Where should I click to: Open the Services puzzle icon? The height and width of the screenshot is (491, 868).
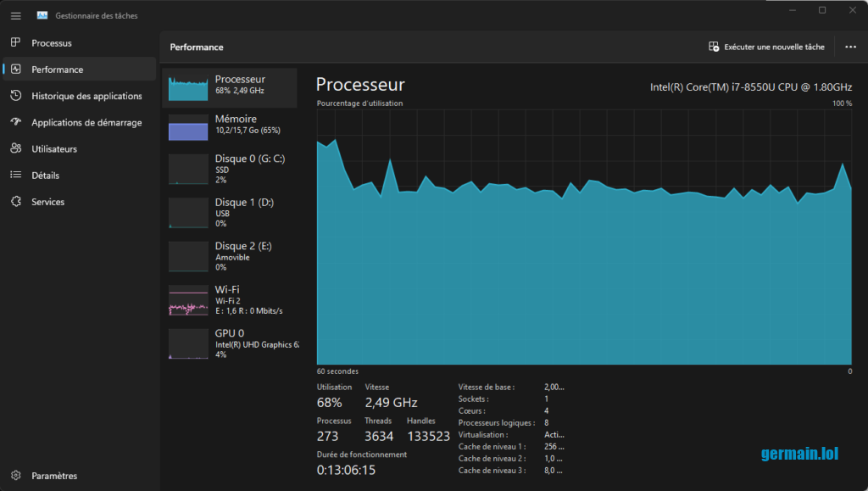(x=15, y=202)
